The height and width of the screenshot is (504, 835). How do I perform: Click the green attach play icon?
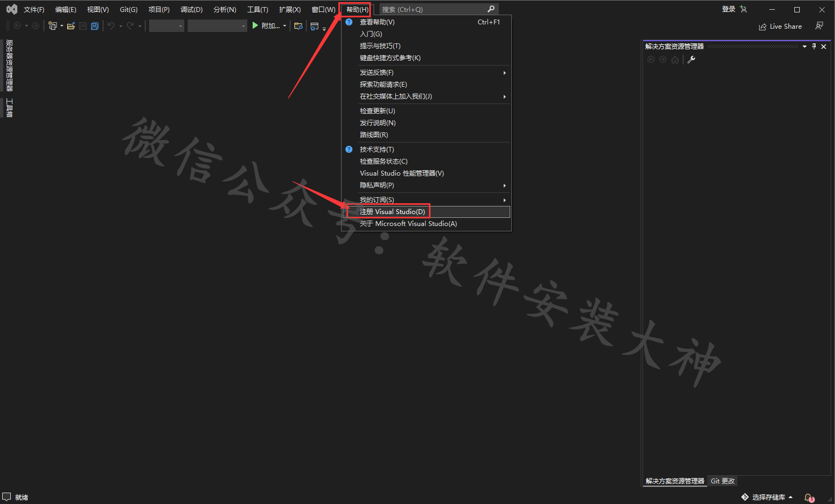pyautogui.click(x=255, y=25)
